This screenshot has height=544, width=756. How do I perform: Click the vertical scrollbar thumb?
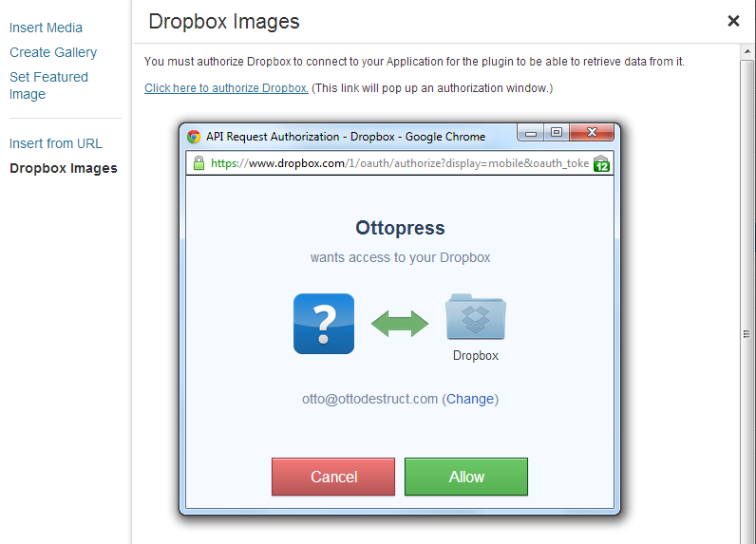[x=747, y=301]
